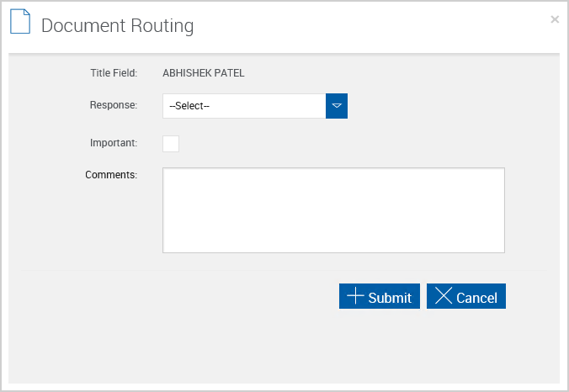
Task: Click the empty gray area below buttons
Action: (284, 347)
